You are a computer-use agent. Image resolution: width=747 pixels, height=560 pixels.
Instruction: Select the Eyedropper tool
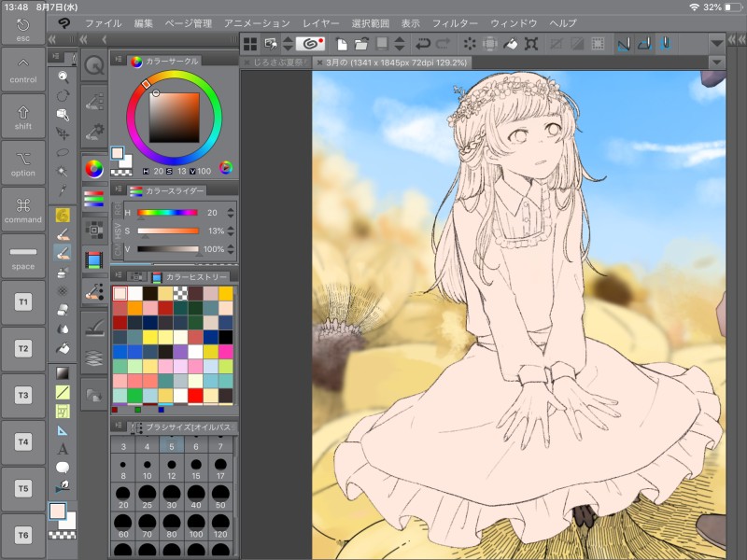(63, 190)
